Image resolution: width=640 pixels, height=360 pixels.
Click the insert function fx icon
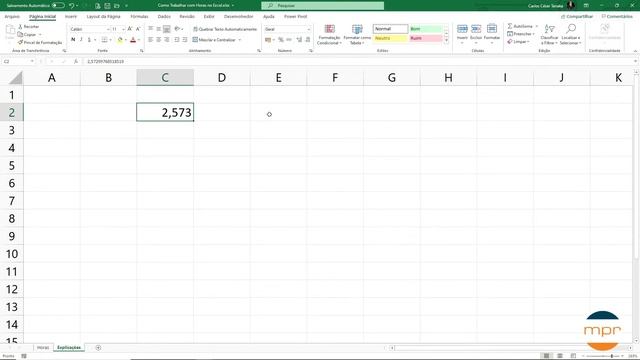click(x=76, y=61)
